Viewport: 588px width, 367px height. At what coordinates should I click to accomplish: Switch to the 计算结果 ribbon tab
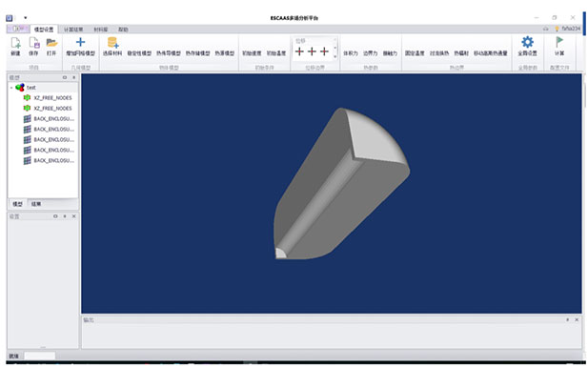(x=73, y=30)
